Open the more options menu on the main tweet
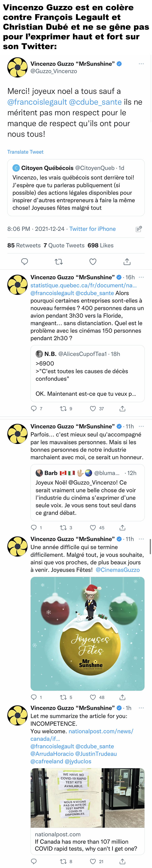 [141, 64]
